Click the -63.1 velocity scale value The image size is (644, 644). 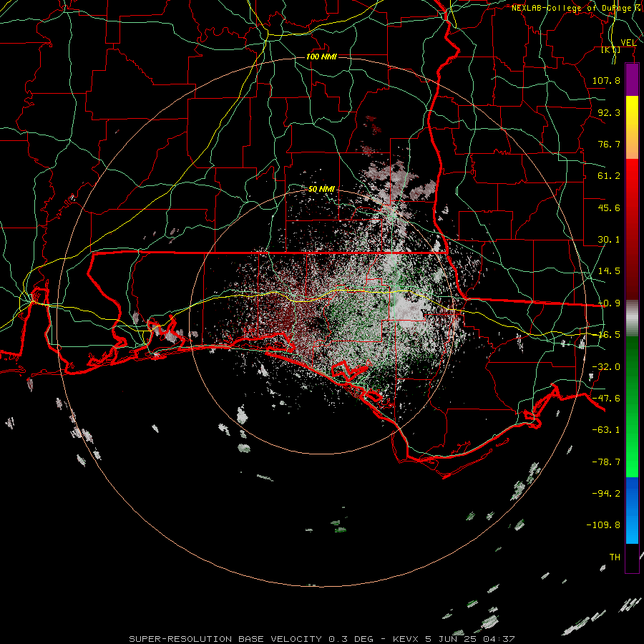(x=606, y=430)
